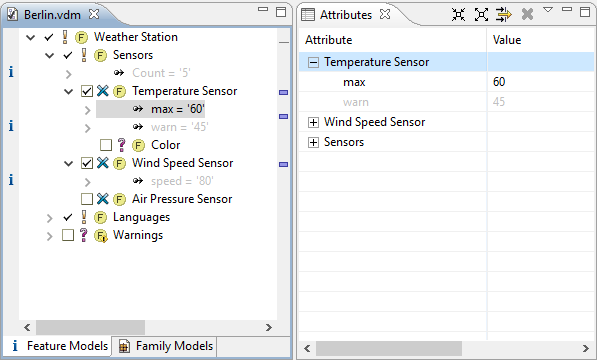
Task: Click the question mark icon beside Color
Action: coord(121,145)
